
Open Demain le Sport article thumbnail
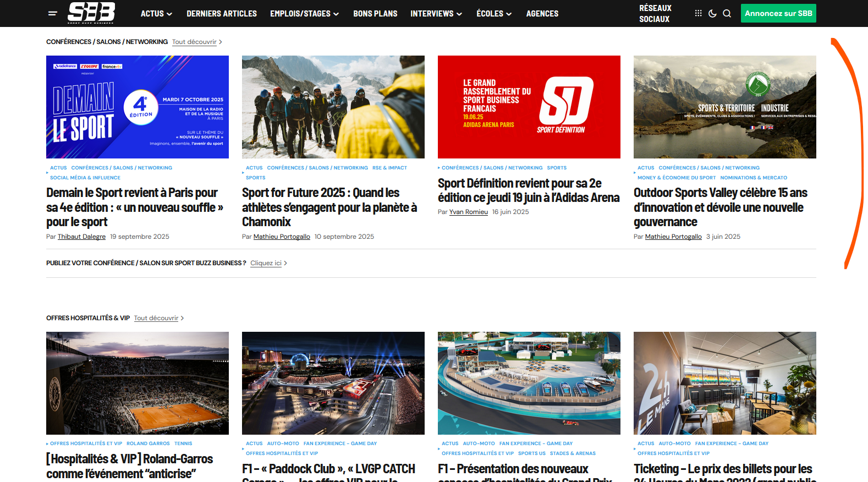[138, 107]
